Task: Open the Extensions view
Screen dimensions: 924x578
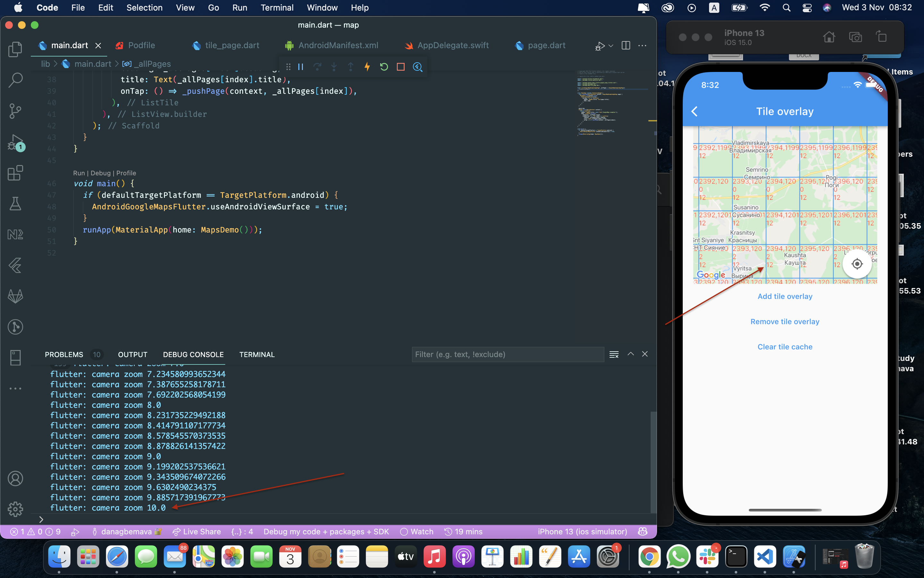Action: tap(15, 173)
